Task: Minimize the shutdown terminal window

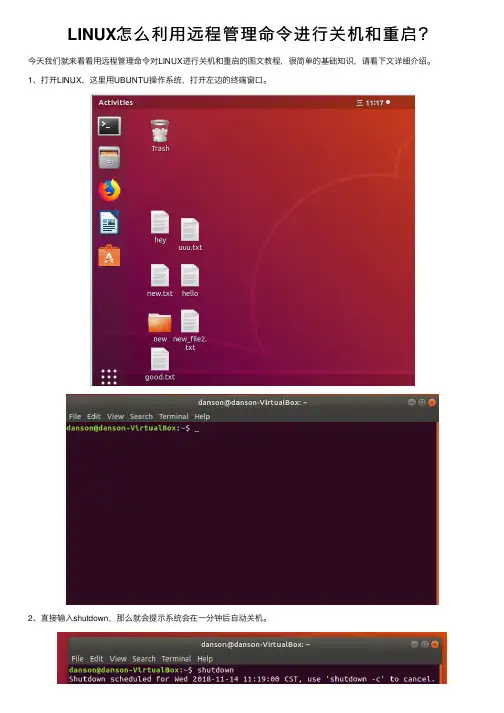Action: click(414, 644)
